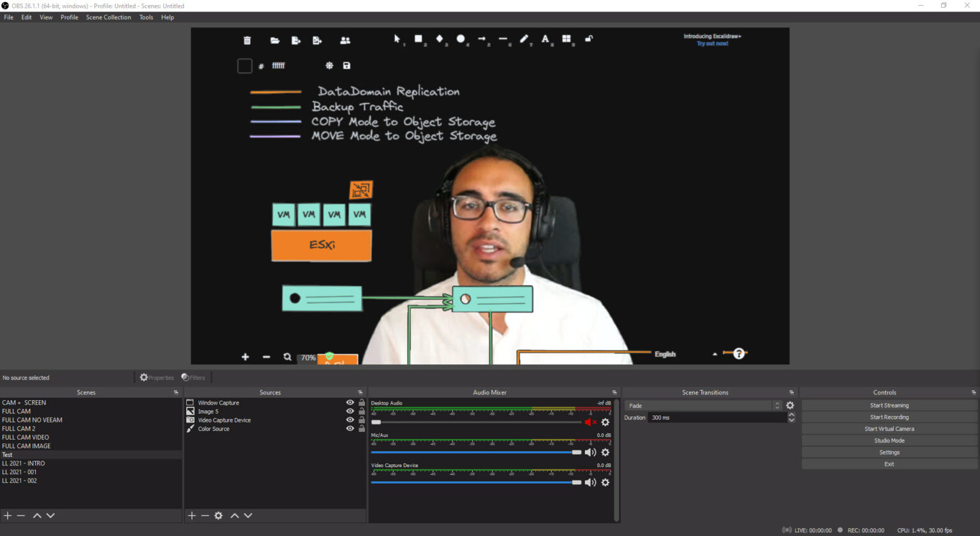
Task: Increase transition duration with up arrow
Action: click(x=791, y=415)
